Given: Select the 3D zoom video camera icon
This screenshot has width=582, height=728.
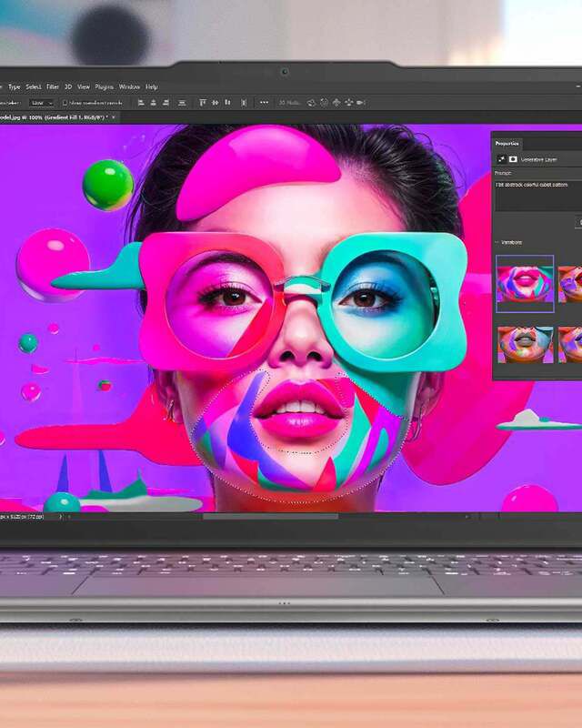Looking at the screenshot, I should (361, 103).
